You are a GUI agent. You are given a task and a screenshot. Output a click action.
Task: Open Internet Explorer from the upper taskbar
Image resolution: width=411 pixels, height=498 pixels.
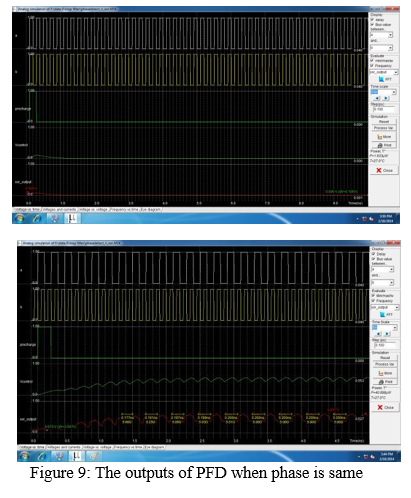(37, 218)
